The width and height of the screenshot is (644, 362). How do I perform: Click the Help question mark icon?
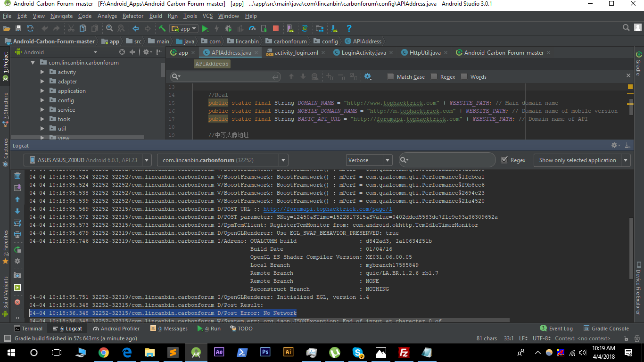(x=349, y=28)
